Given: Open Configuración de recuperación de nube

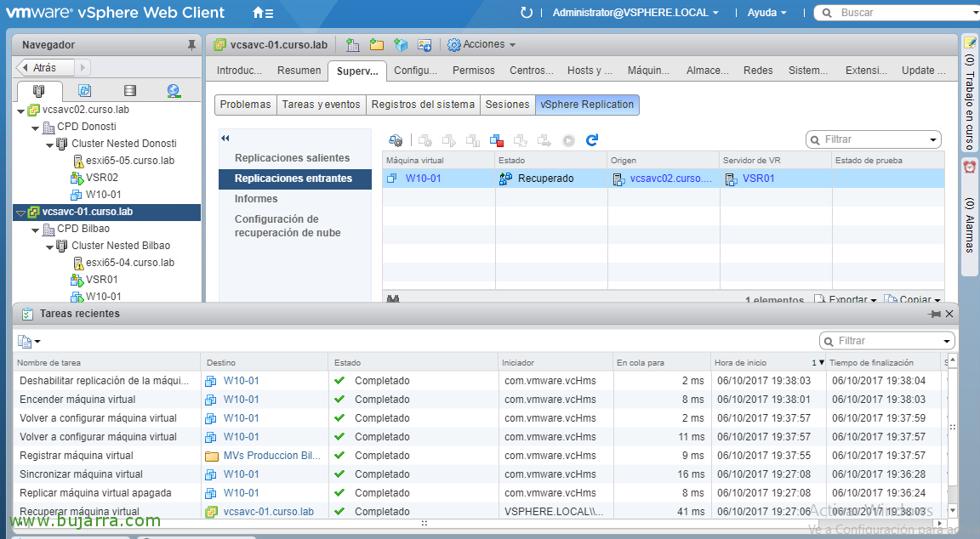Looking at the screenshot, I should (x=288, y=226).
